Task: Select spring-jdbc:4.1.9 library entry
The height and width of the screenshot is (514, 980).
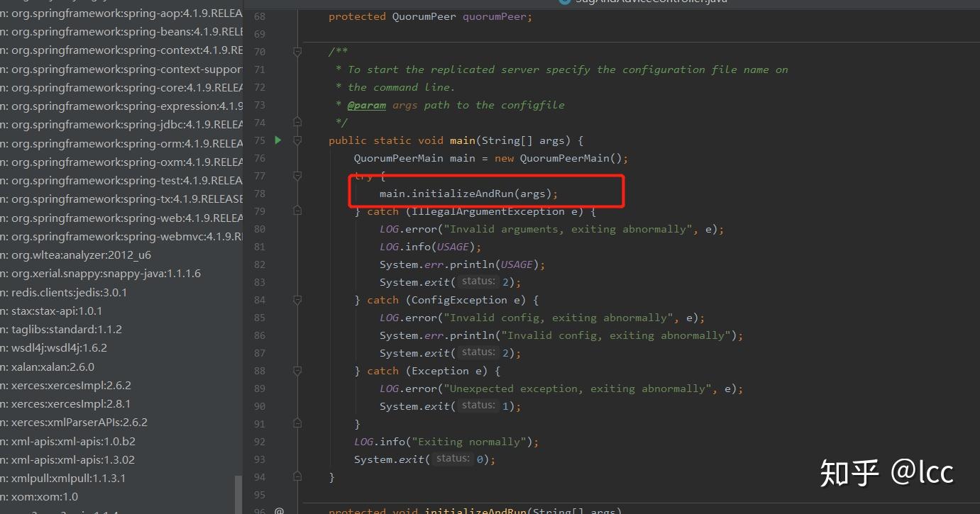Action: [121, 124]
